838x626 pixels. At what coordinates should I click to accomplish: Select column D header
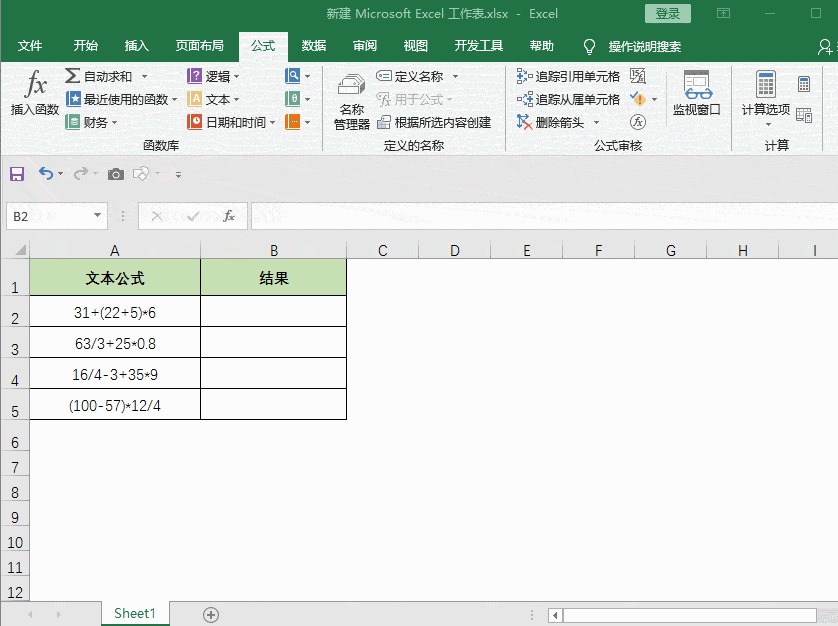(x=454, y=250)
